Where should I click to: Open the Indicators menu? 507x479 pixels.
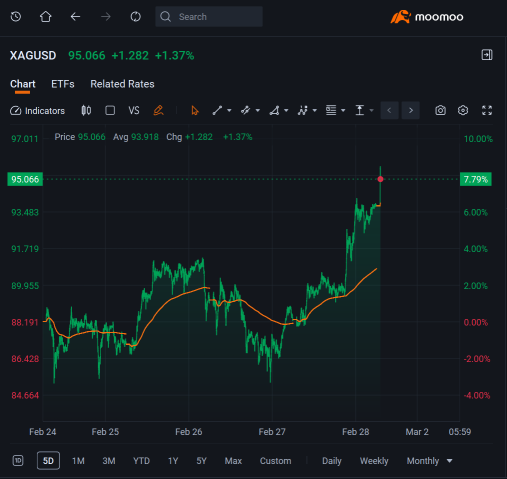[x=37, y=111]
